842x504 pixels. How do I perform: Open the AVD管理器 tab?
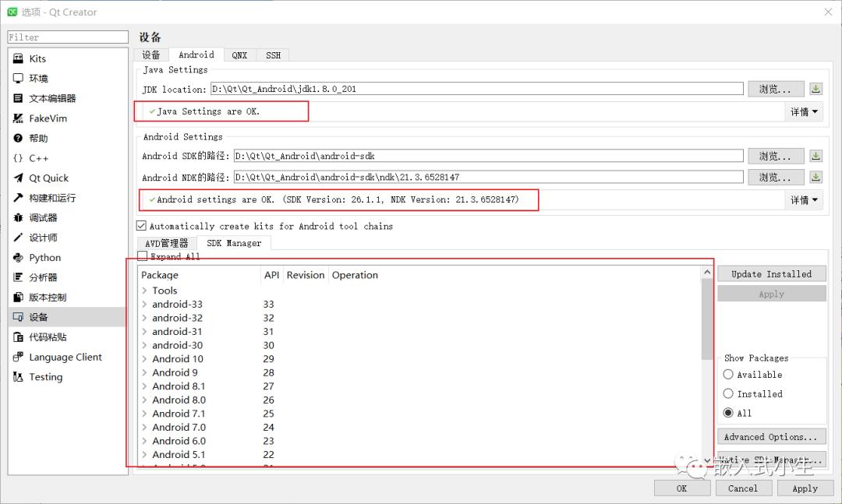(167, 243)
